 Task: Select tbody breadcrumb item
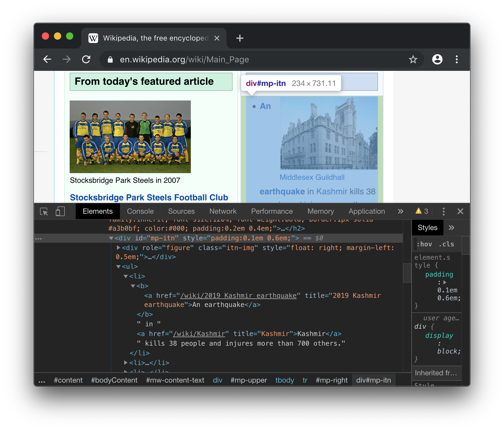tap(285, 380)
